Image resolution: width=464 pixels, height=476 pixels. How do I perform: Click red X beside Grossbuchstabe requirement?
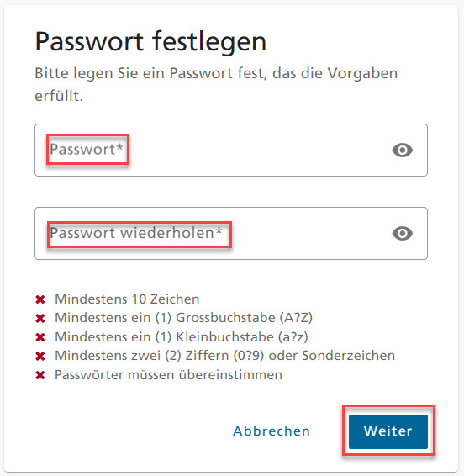[40, 319]
